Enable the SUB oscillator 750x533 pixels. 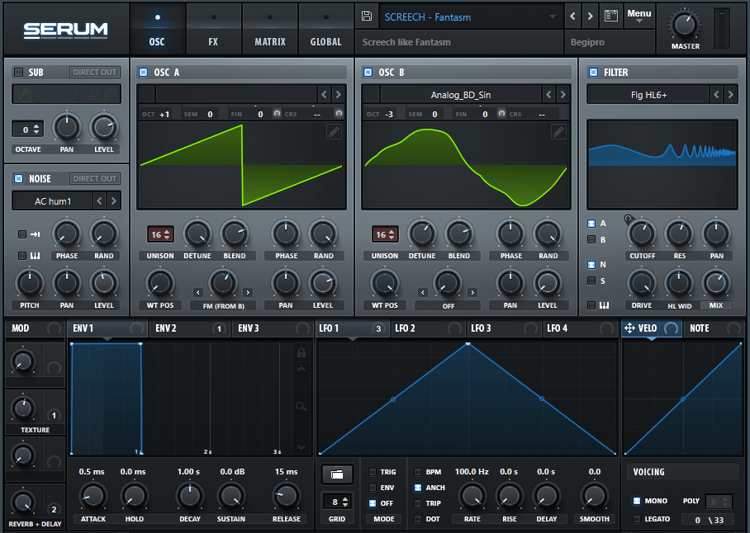pos(19,72)
